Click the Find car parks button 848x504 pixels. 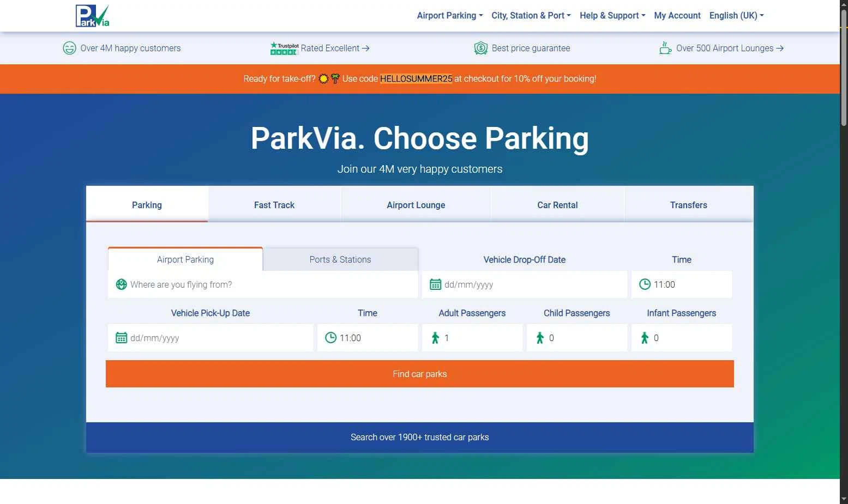(x=420, y=374)
